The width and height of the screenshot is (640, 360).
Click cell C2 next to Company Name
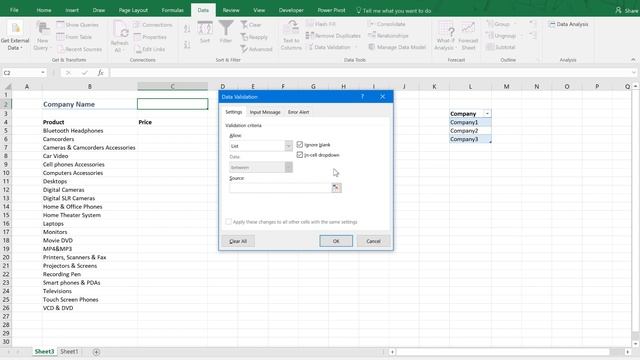172,104
